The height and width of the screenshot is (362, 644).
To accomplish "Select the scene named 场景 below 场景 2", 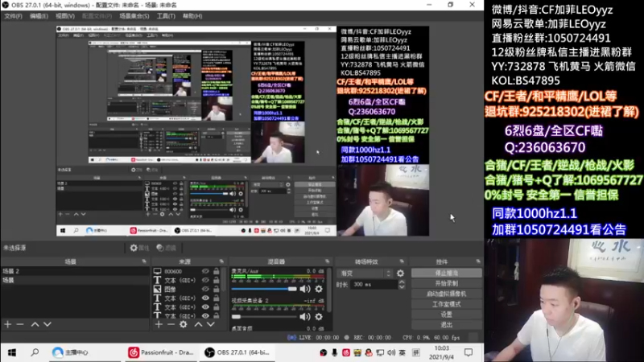I will [x=75, y=280].
